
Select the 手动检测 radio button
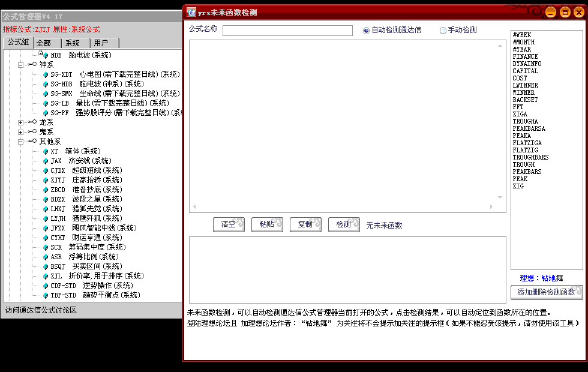(x=443, y=30)
